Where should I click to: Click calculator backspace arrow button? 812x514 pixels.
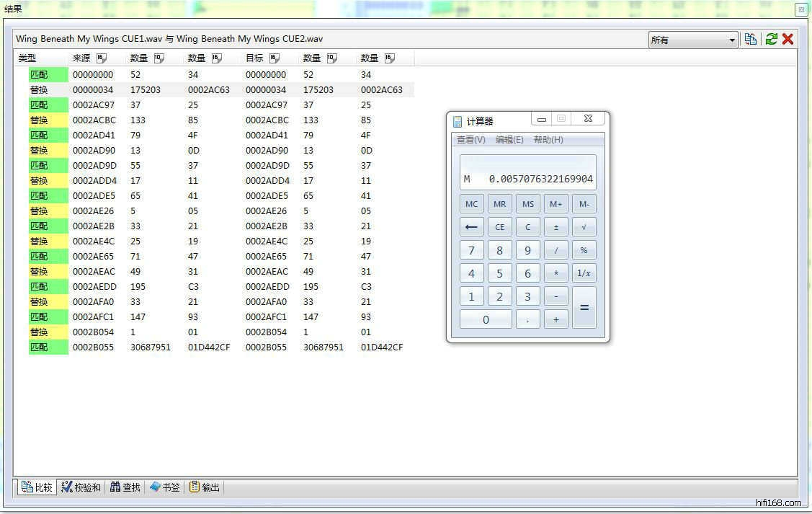pyautogui.click(x=471, y=227)
